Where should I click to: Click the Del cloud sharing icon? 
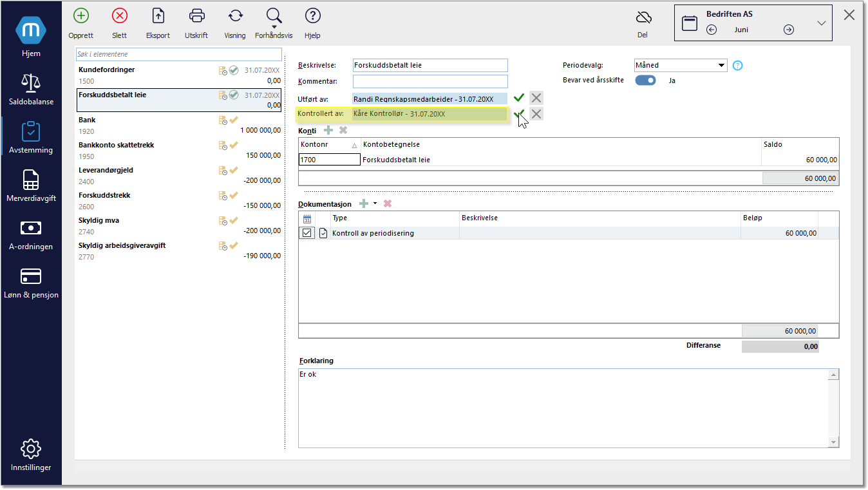click(x=643, y=17)
